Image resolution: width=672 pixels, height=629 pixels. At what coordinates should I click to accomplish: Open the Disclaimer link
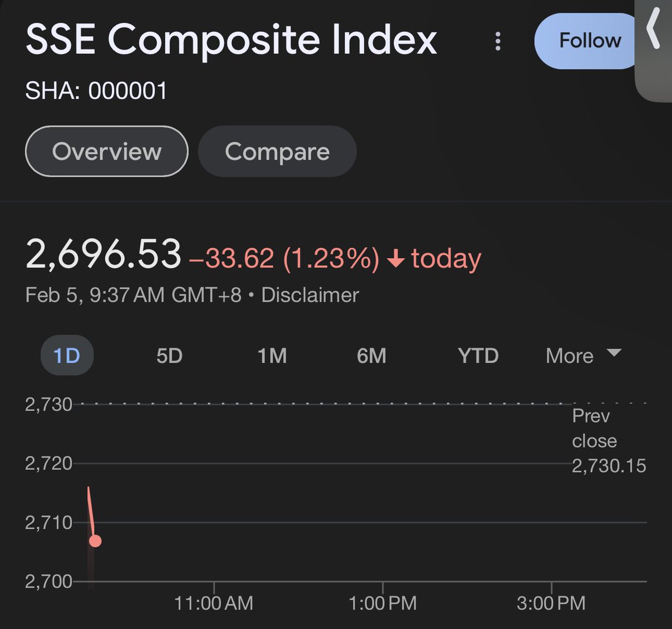(x=310, y=295)
